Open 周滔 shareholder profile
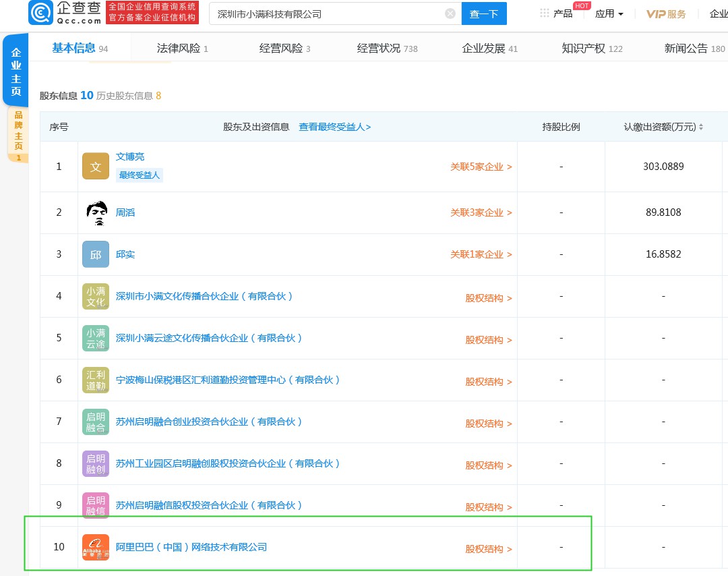The image size is (728, 576). [x=125, y=212]
